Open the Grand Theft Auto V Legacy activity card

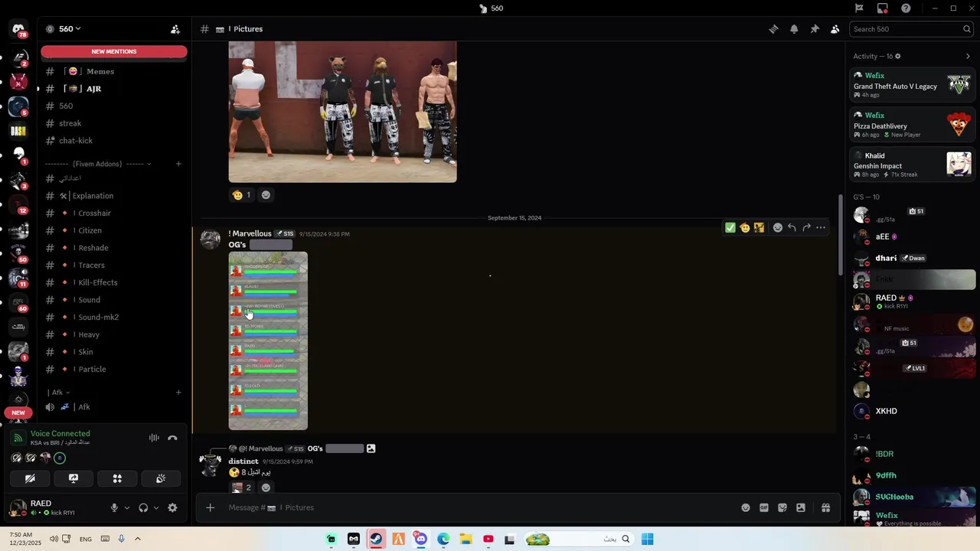click(913, 85)
